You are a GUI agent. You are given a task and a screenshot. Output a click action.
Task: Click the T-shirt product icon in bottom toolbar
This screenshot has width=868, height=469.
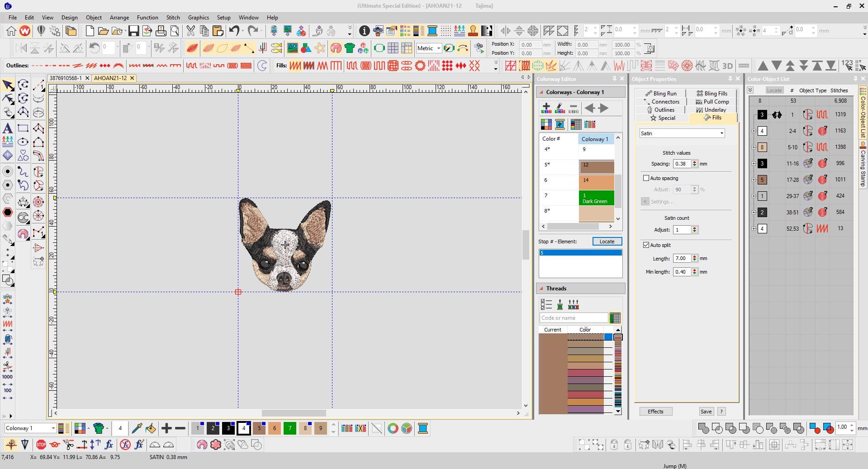[x=99, y=428]
